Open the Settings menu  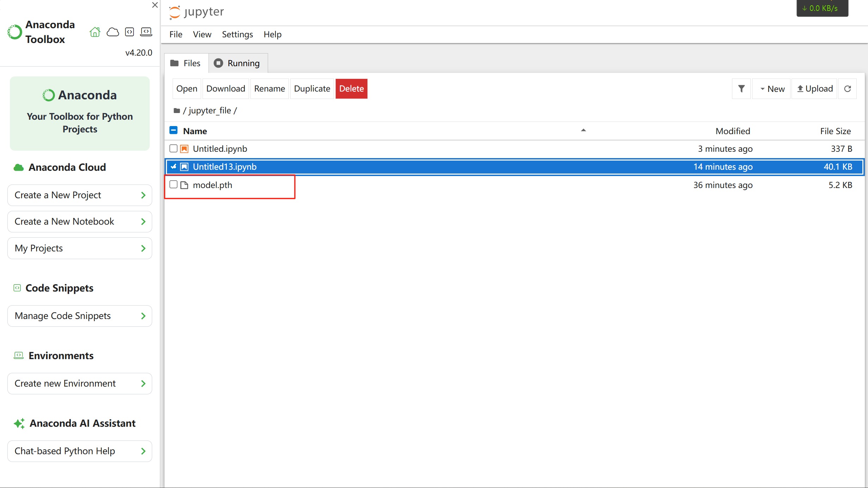(x=237, y=35)
